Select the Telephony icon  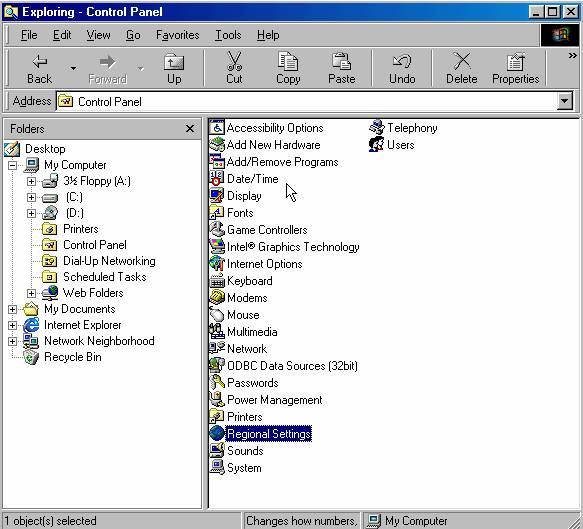(x=377, y=128)
